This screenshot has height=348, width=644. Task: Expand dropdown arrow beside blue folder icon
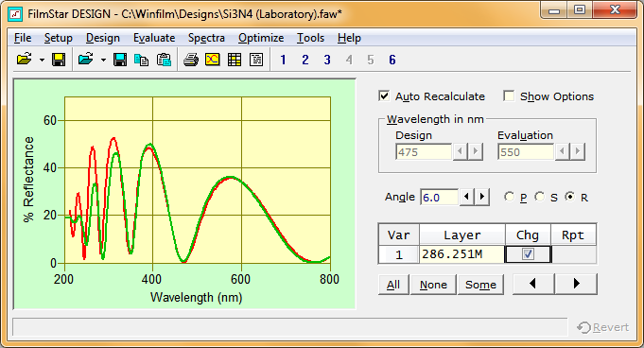tap(103, 60)
